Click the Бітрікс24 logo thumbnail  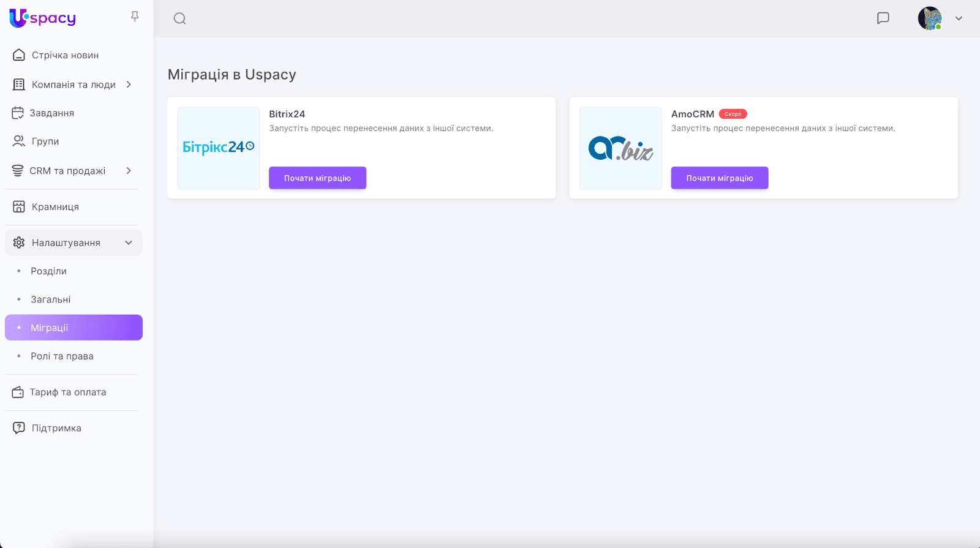click(x=219, y=148)
